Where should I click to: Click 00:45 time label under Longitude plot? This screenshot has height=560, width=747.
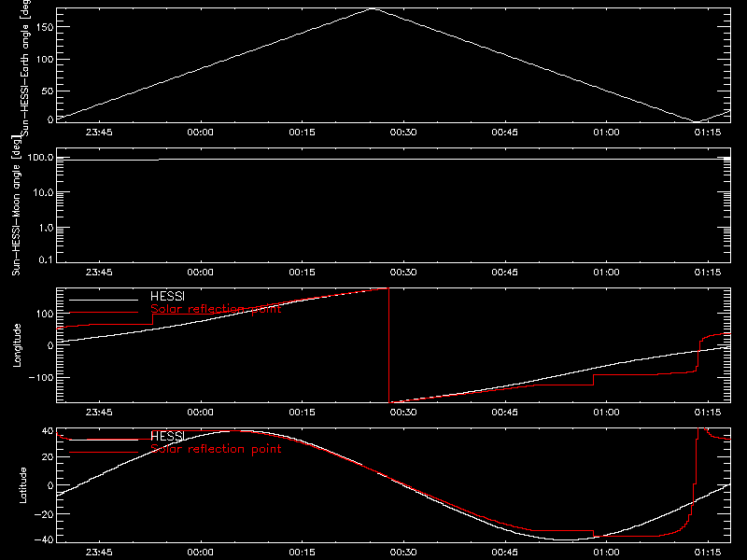505,413
